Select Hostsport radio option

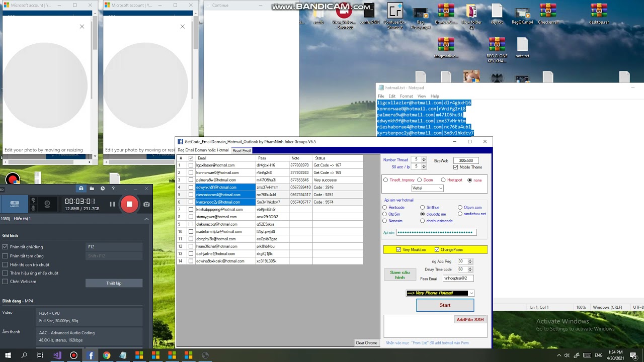click(x=443, y=180)
